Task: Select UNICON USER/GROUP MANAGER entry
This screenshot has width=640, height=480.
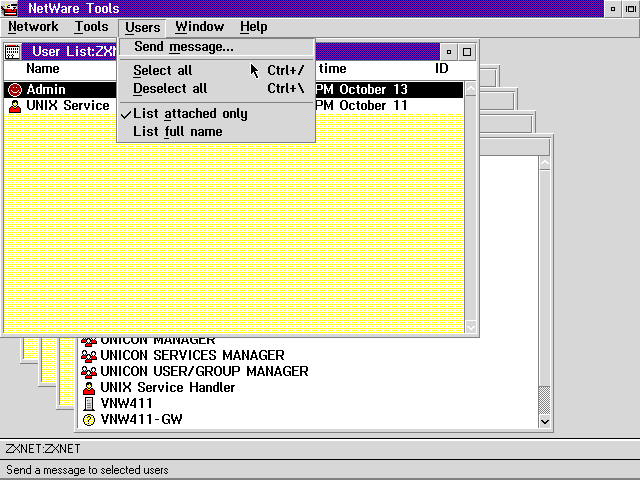Action: point(204,371)
